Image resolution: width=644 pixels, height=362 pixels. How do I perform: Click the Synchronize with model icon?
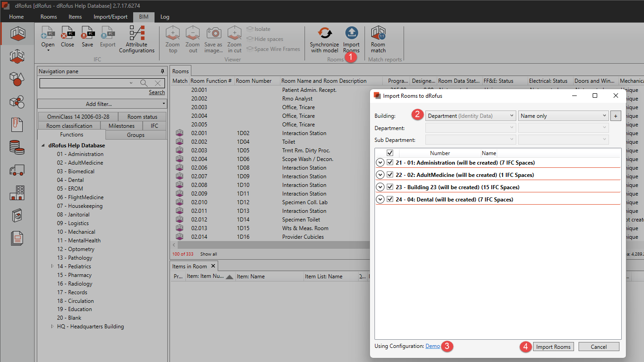click(x=324, y=34)
